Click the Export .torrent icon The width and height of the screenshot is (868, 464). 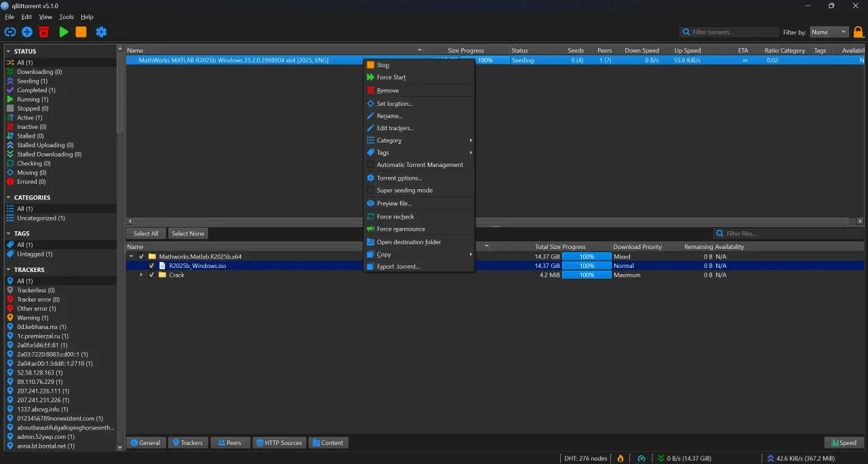coord(370,267)
